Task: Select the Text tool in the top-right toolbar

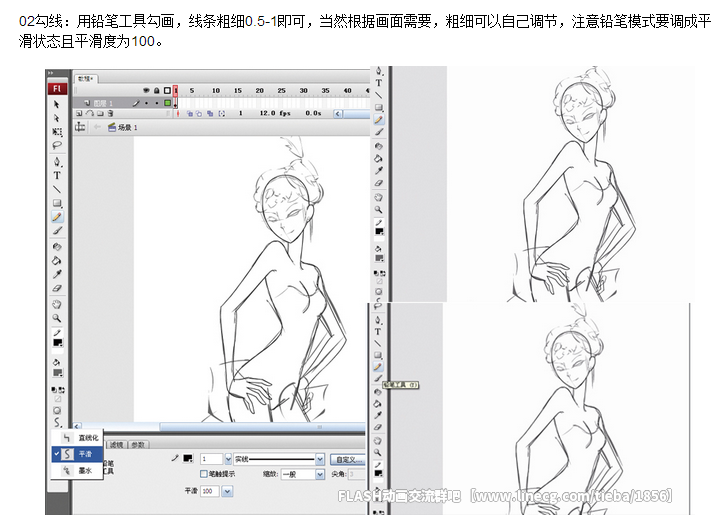Action: point(379,83)
